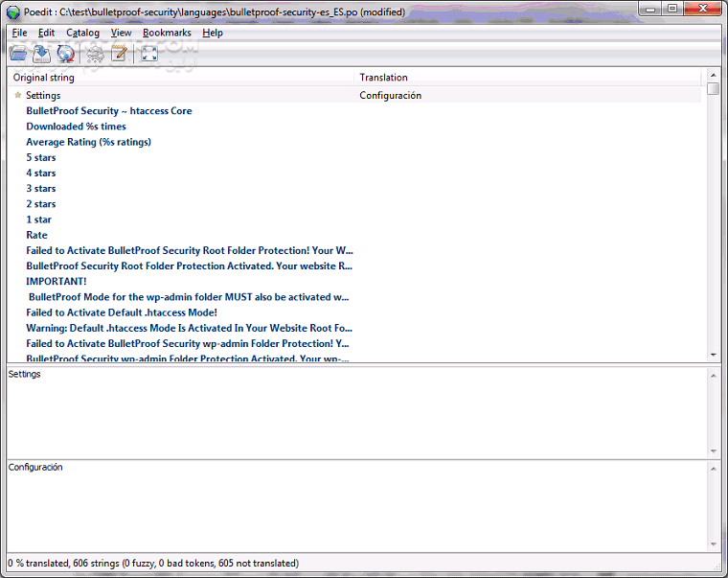The width and height of the screenshot is (728, 578).
Task: Click the four-arrow fullscreen toolbar icon
Action: pyautogui.click(x=149, y=54)
